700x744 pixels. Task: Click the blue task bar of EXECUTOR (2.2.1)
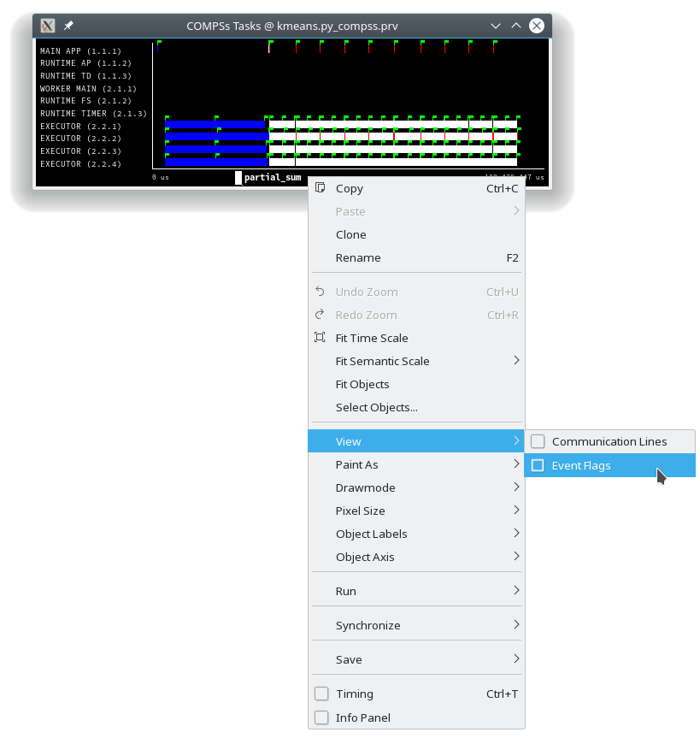pyautogui.click(x=215, y=124)
